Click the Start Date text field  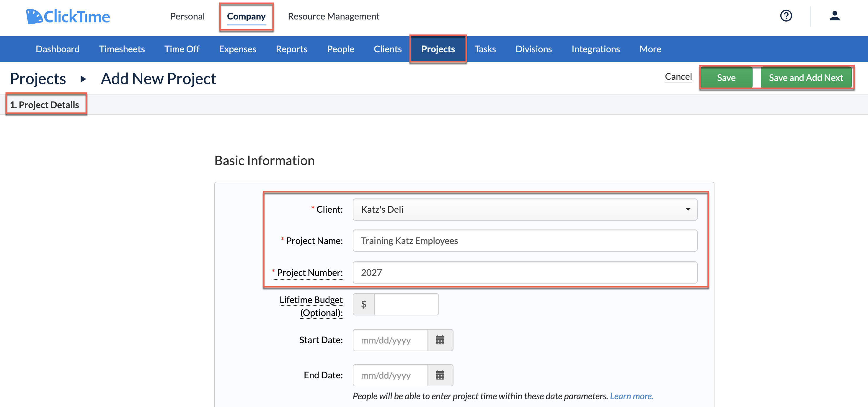390,340
